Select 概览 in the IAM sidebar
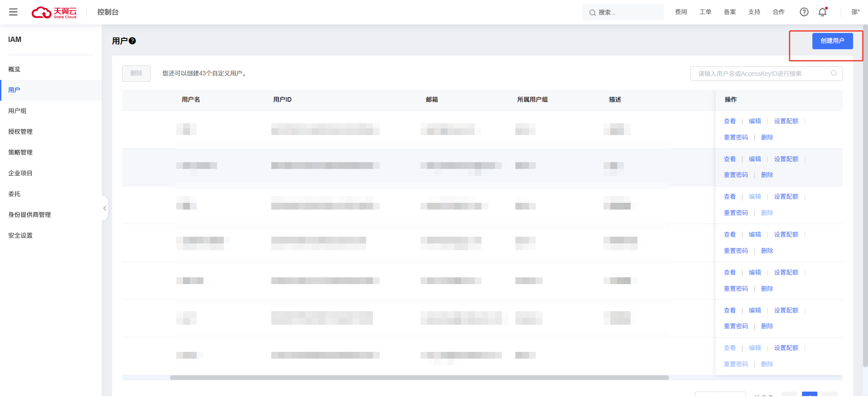This screenshot has height=397, width=868. [51, 69]
